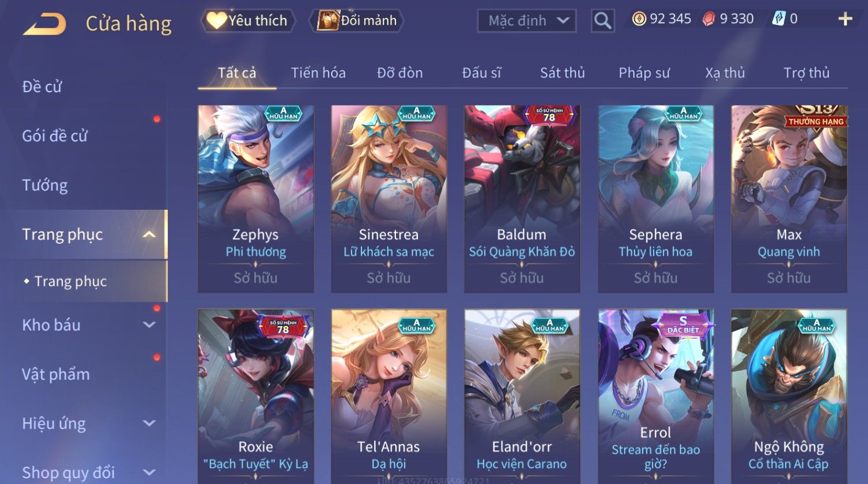
Task: Open Gói đề cử in sidebar
Action: point(55,136)
